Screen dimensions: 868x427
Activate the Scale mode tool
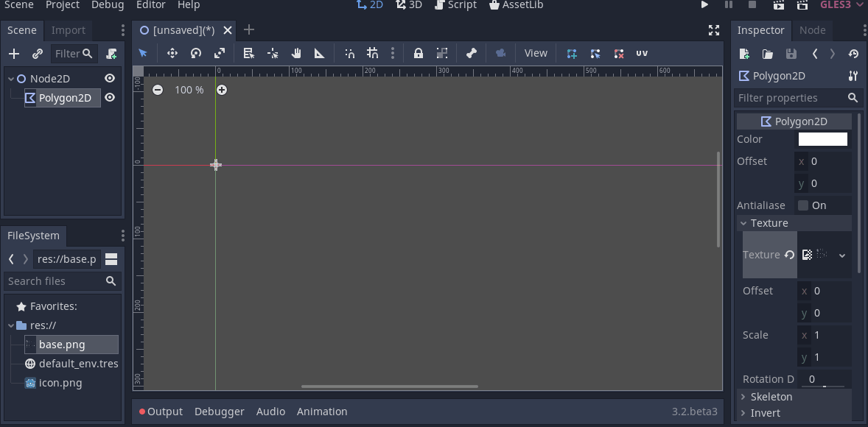(x=220, y=53)
